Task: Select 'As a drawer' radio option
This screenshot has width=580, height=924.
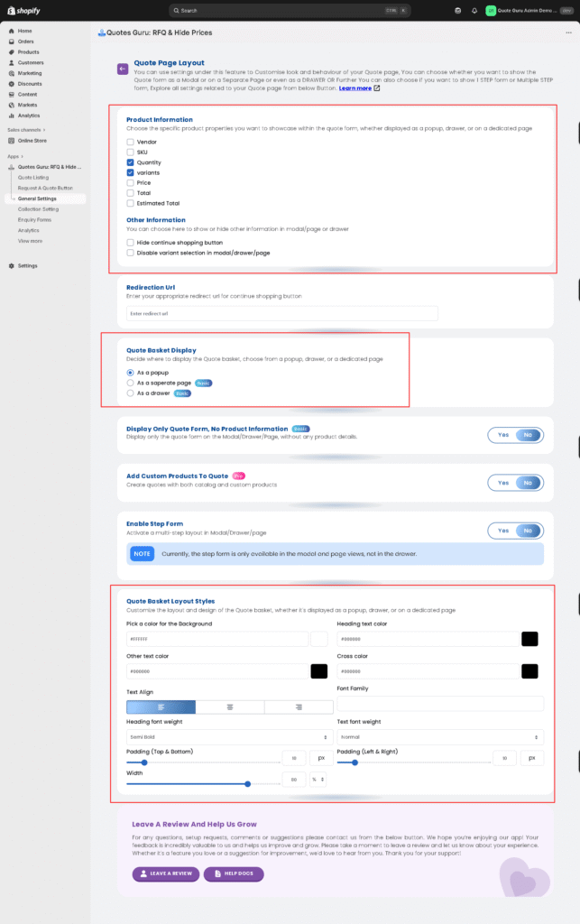Action: [x=131, y=393]
